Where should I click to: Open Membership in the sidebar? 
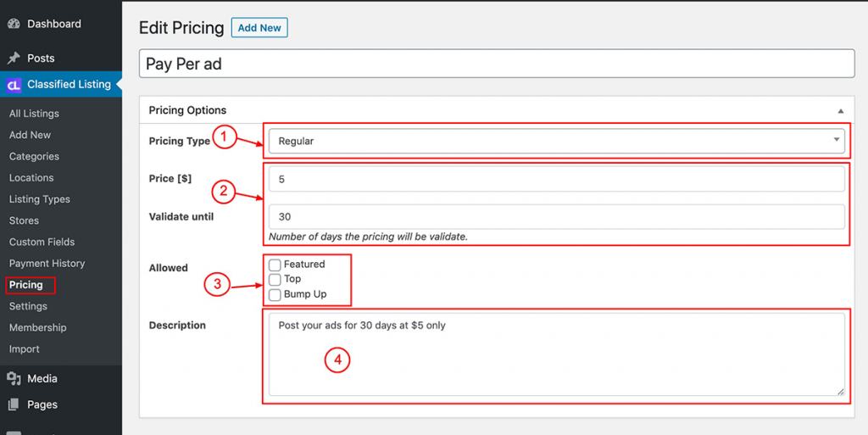(x=37, y=327)
